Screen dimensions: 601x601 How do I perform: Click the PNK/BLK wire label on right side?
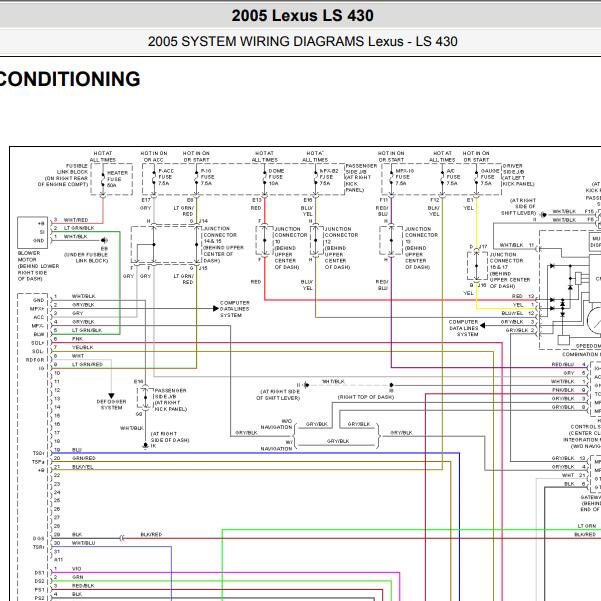[563, 390]
